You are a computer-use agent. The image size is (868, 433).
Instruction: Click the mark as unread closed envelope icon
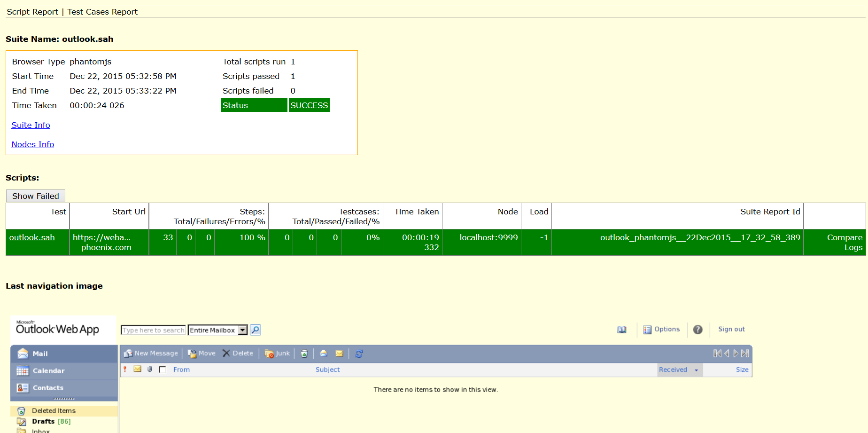click(x=340, y=354)
